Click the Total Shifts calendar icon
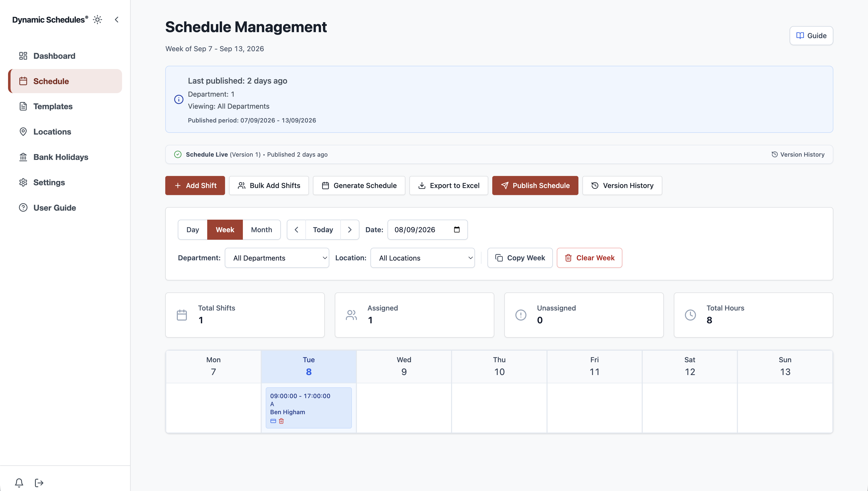Viewport: 868px width, 491px height. pos(182,315)
